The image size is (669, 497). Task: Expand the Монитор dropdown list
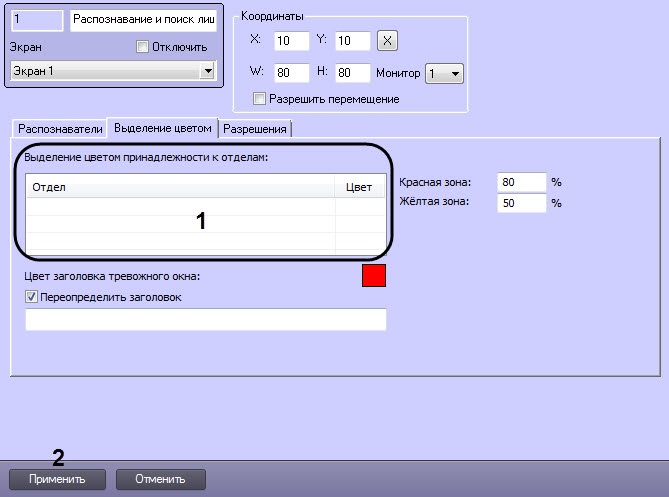pyautogui.click(x=456, y=74)
